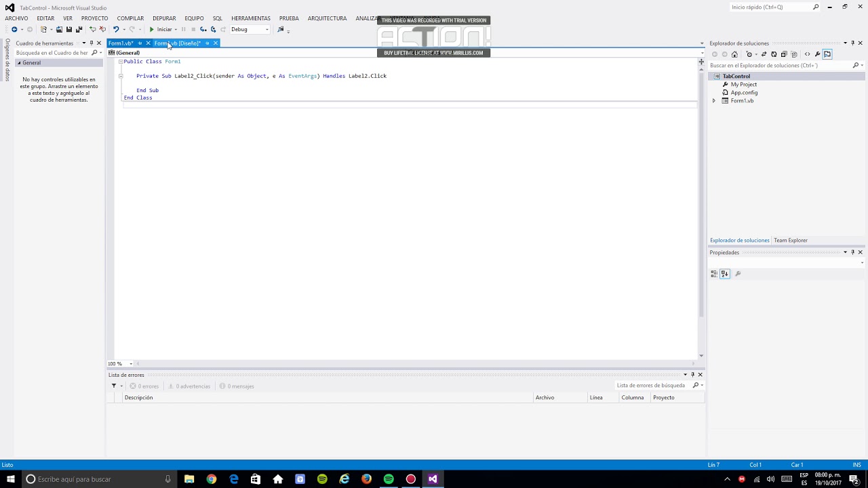
Task: Start debugging with Iniciar button
Action: pyautogui.click(x=161, y=29)
